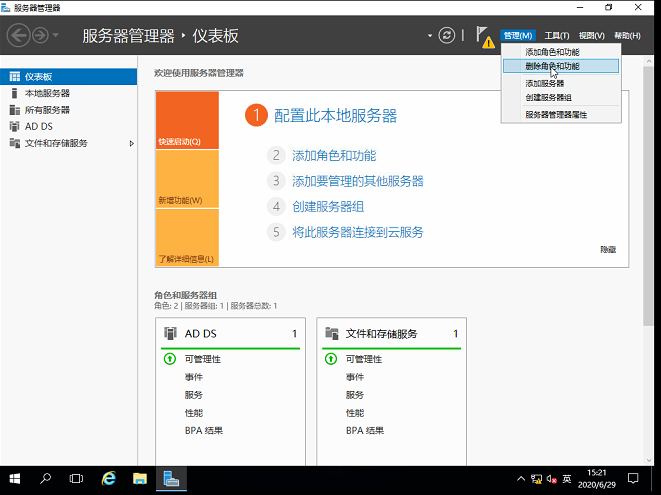Click Server Manager taskbar icon
This screenshot has height=495, width=661.
click(171, 479)
